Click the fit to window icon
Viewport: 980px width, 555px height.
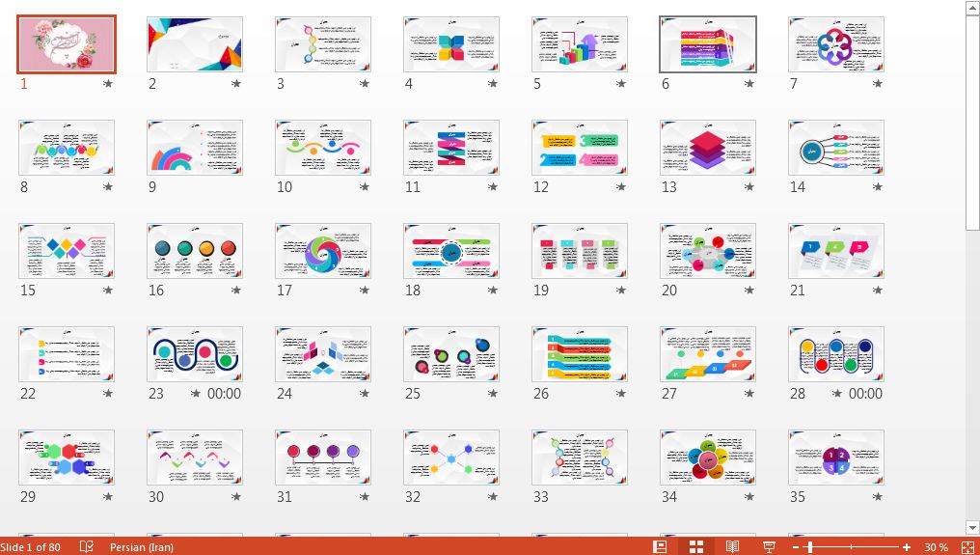point(968,547)
